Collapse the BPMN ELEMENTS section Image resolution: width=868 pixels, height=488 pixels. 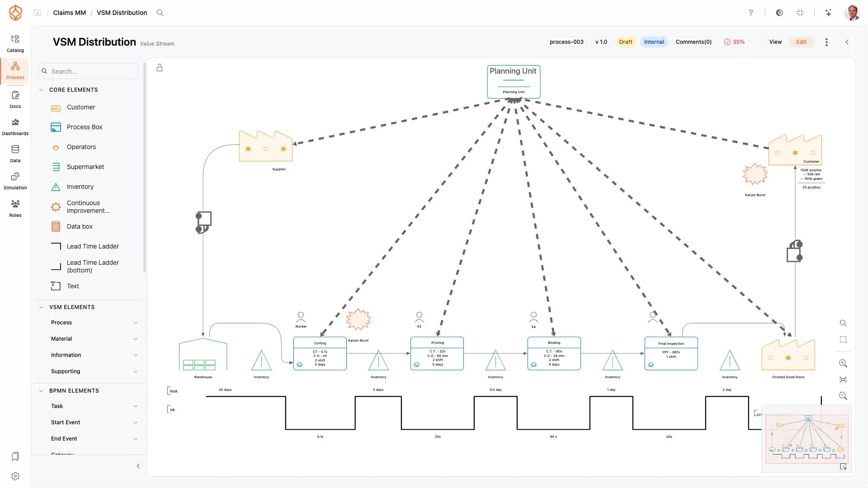coord(41,391)
